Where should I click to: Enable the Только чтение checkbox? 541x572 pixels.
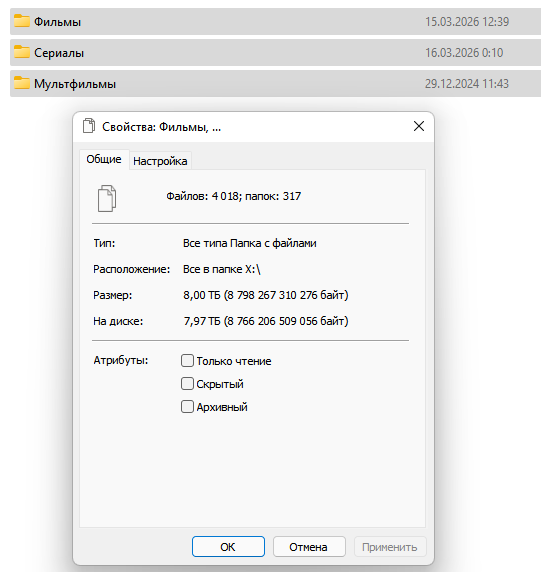[x=187, y=361]
